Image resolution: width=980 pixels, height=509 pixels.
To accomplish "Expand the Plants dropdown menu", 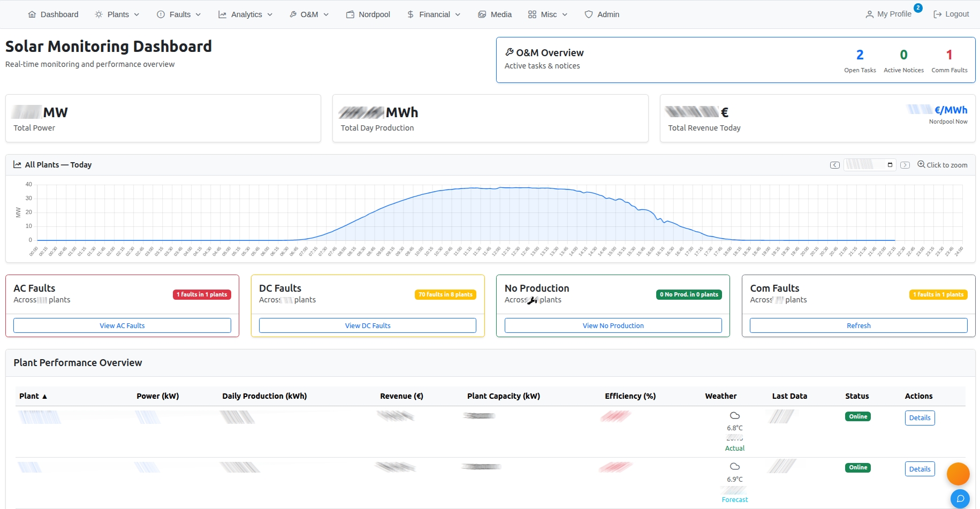I will coord(137,14).
